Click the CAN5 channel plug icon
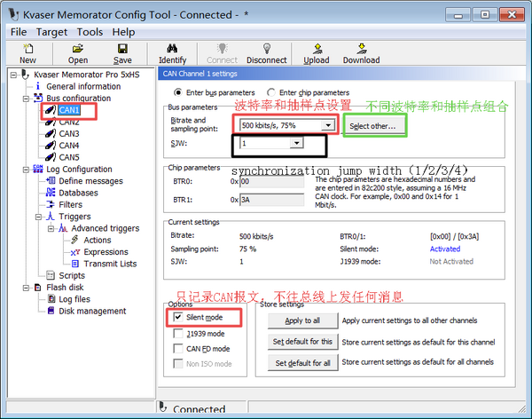532x419 pixels. pos(51,157)
